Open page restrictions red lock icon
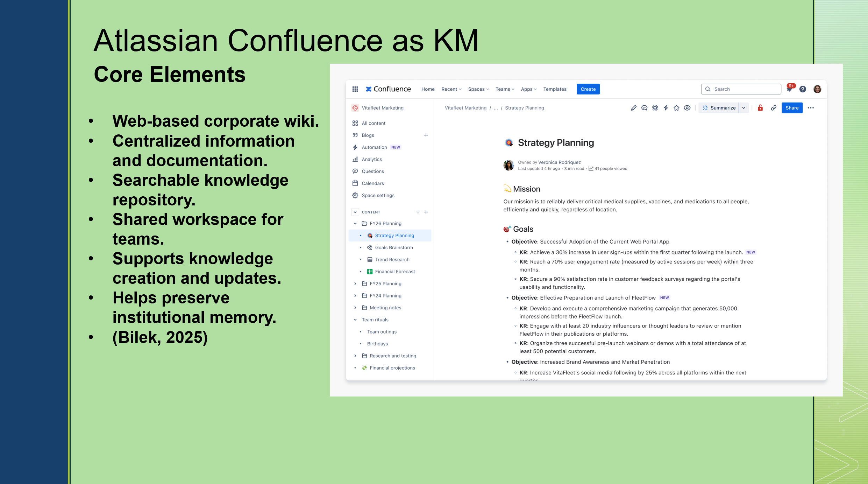Screen dimensions: 868x484 coord(760,108)
